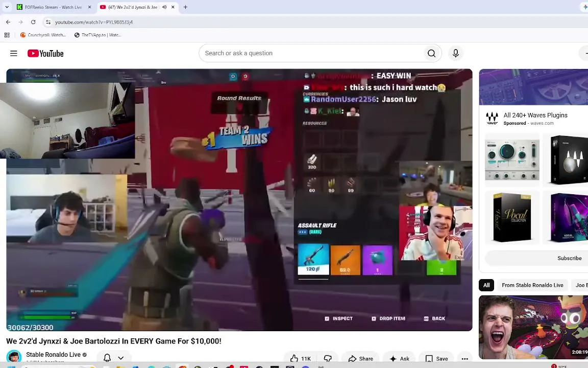This screenshot has height=368, width=588.
Task: Focus the Search or ask a question field
Action: [311, 53]
